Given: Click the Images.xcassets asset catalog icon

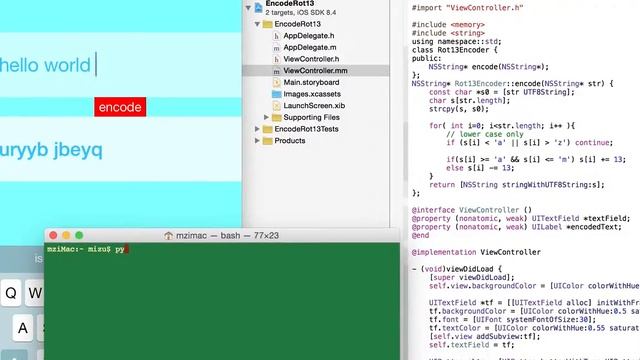Looking at the screenshot, I should [x=276, y=94].
